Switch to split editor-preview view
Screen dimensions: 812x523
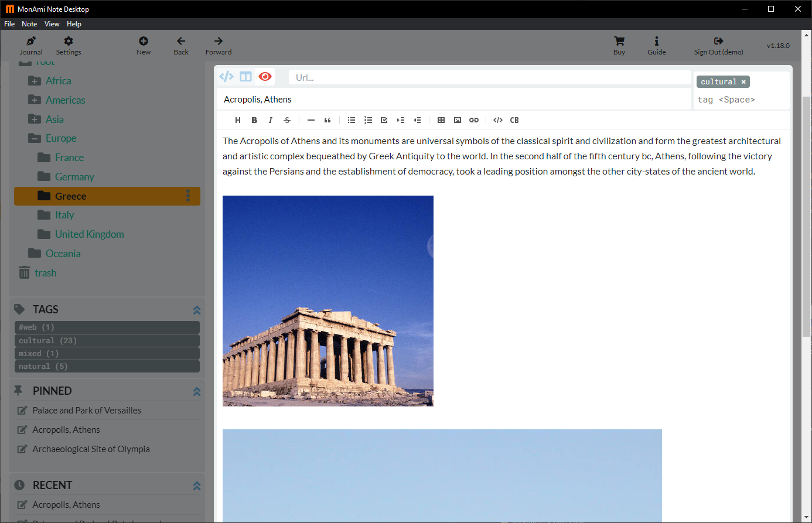coord(246,77)
